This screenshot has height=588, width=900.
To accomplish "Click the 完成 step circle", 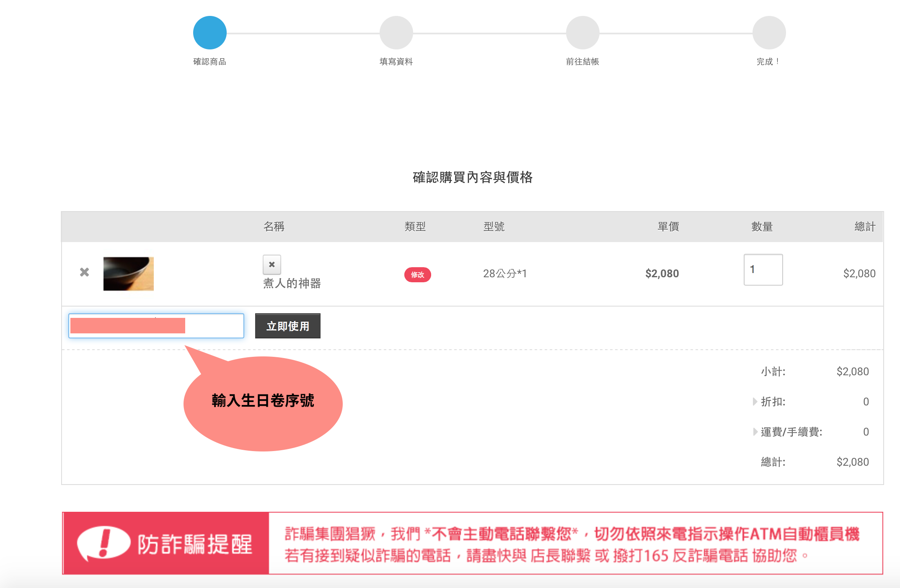I will tap(769, 33).
